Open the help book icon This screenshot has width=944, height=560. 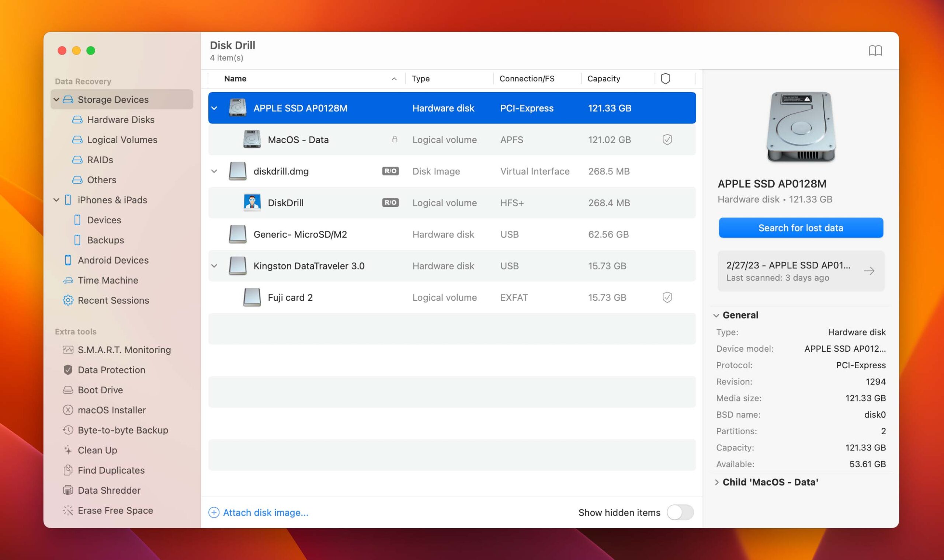coord(875,50)
